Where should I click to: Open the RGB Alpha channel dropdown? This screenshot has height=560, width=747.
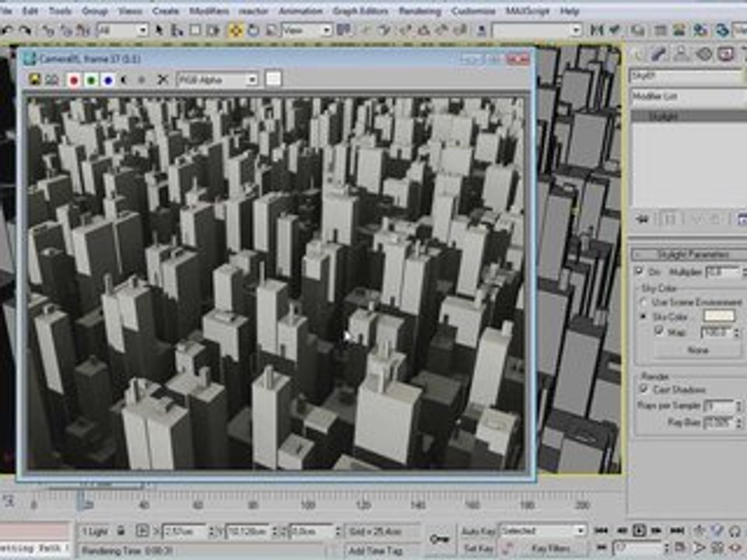click(x=218, y=79)
